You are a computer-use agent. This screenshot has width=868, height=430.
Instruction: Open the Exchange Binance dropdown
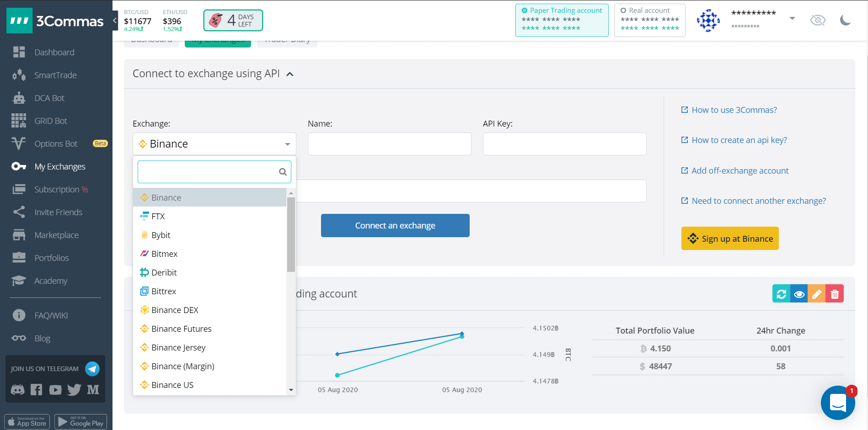214,144
